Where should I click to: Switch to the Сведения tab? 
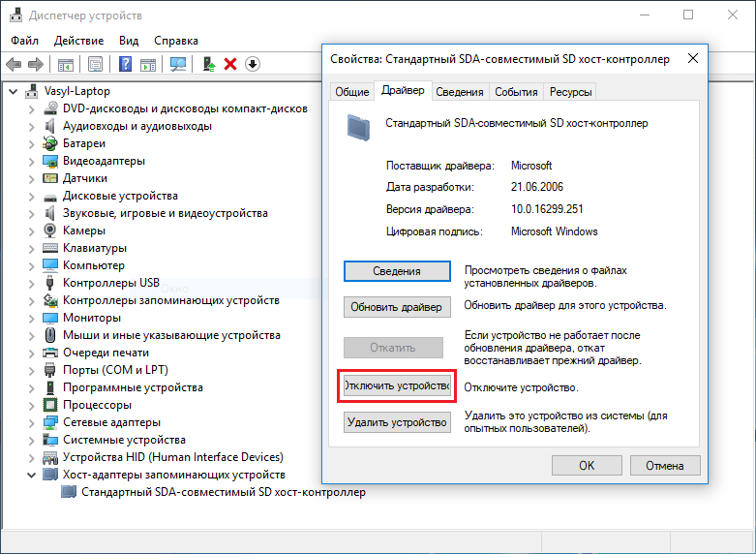[x=460, y=92]
